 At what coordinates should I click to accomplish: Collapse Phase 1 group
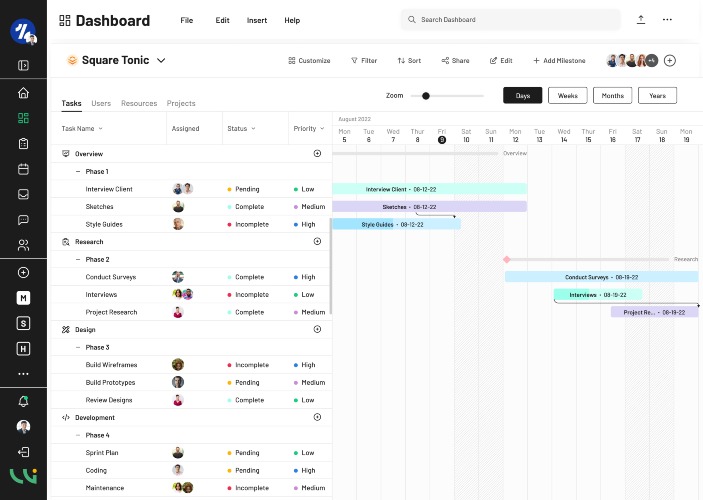click(78, 171)
